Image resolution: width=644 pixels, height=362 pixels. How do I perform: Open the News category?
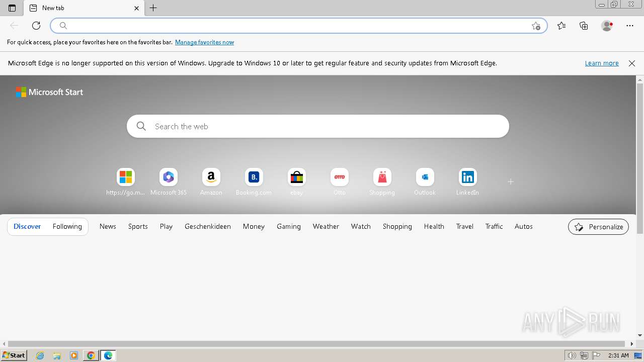point(108,227)
